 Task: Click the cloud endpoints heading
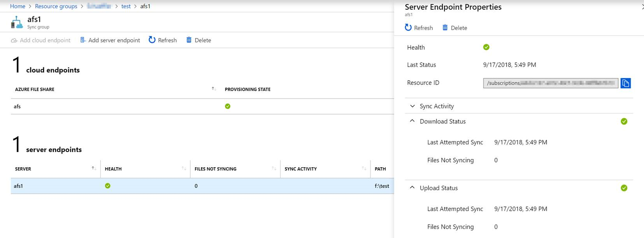click(x=53, y=70)
